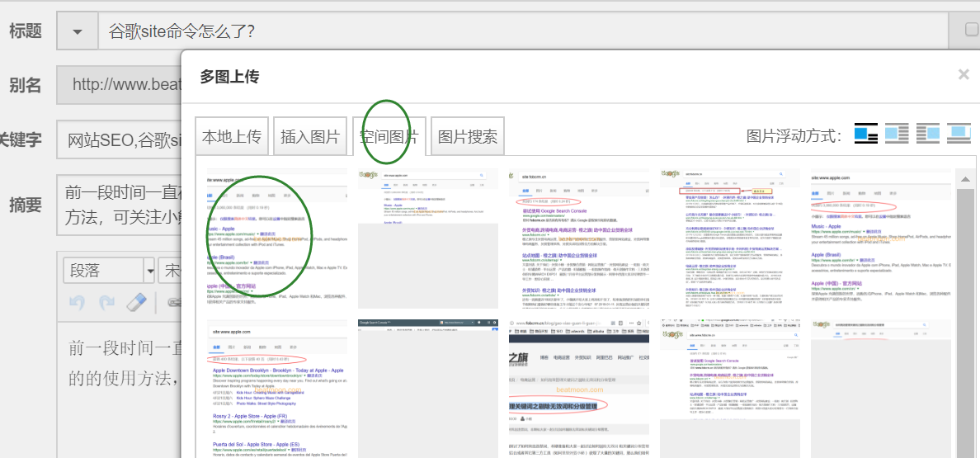Click the 图片浮动方式 label
The height and width of the screenshot is (458, 980).
(794, 135)
